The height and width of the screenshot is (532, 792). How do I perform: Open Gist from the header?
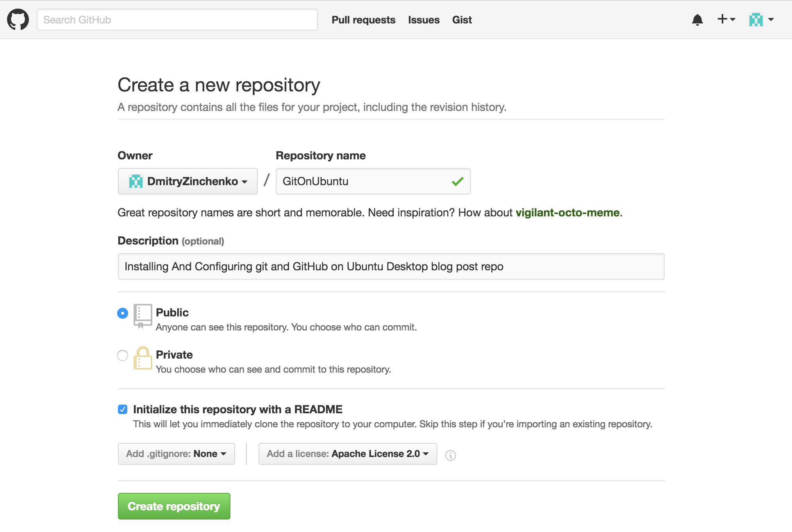[x=462, y=20]
